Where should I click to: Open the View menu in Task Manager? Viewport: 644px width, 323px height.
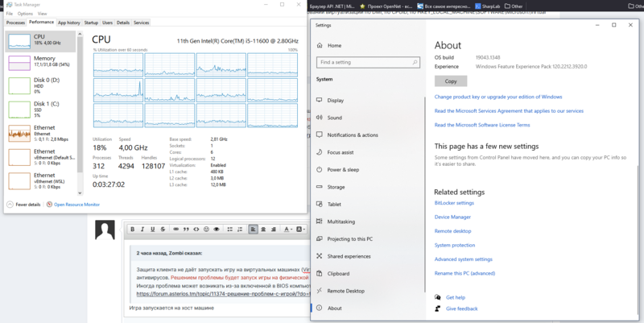click(43, 14)
